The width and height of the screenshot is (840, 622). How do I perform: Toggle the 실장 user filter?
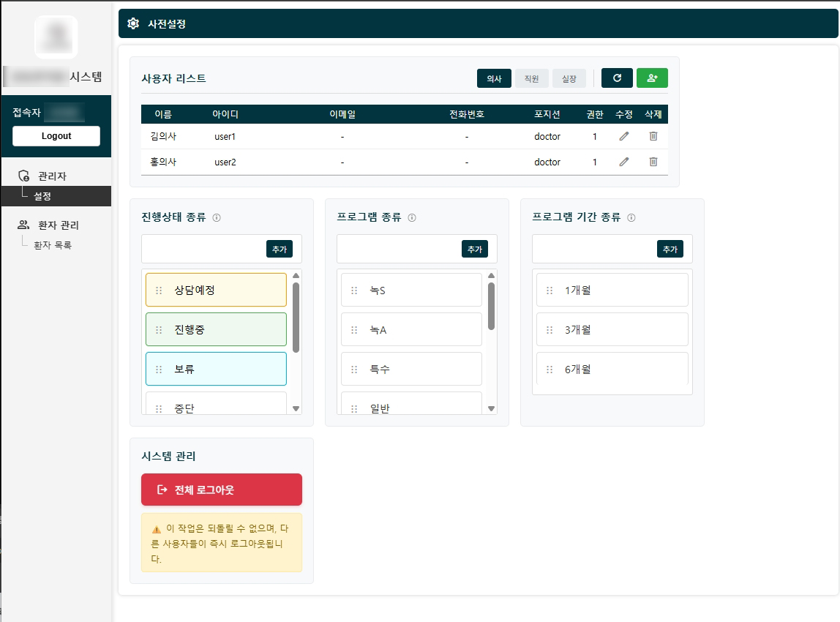pyautogui.click(x=569, y=78)
